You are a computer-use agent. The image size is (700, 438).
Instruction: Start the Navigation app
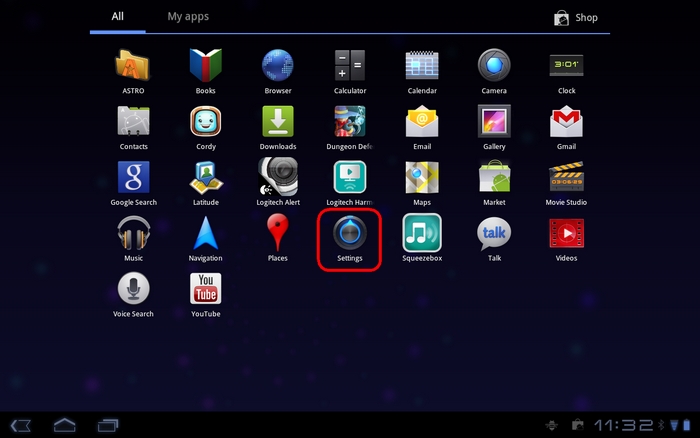coord(205,239)
